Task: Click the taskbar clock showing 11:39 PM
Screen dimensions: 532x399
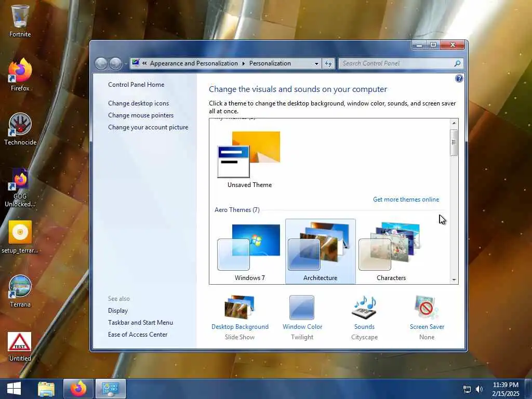Action: coord(506,389)
